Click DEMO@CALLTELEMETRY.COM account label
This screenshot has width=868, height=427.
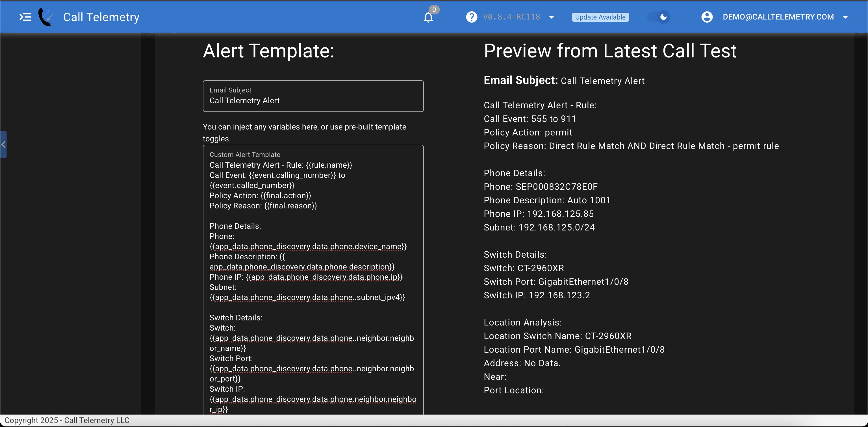click(x=778, y=17)
